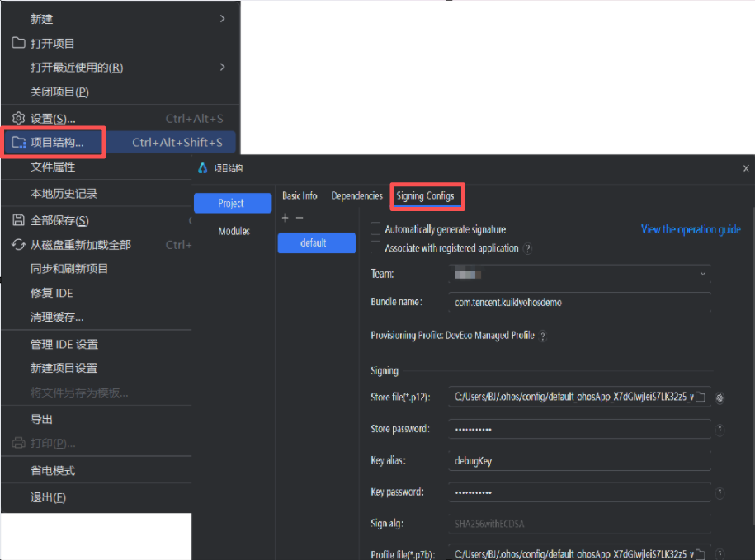Screen dimensions: 755x560
Task: Choose 打开项目 menu item
Action: point(120,43)
